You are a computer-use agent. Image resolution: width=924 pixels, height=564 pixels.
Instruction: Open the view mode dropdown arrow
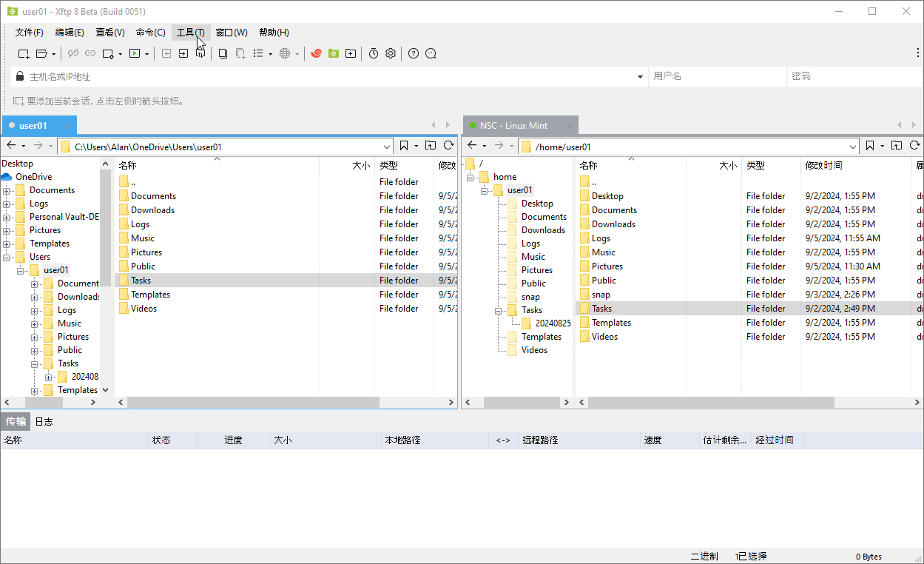coord(270,54)
